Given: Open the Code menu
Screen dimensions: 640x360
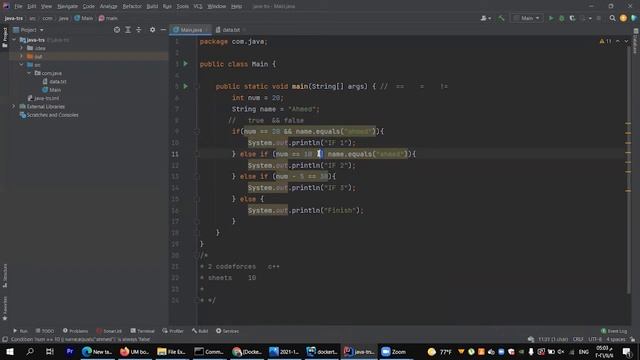Looking at the screenshot, I should pos(89,7).
